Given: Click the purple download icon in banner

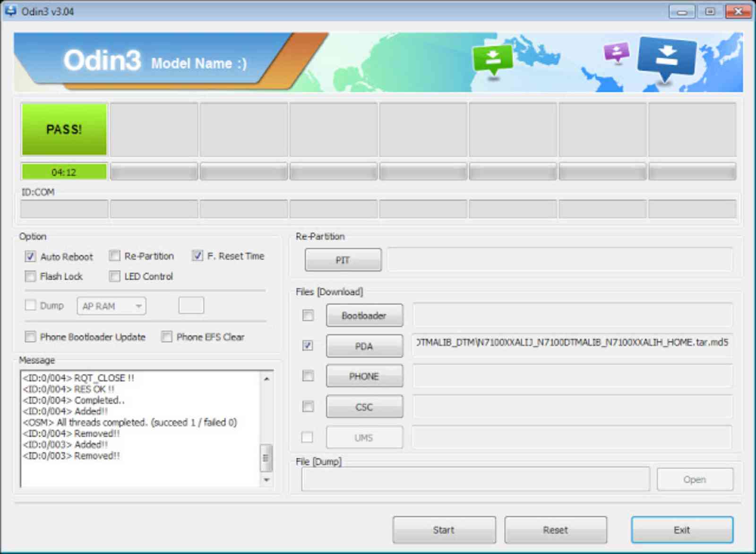Looking at the screenshot, I should pyautogui.click(x=617, y=53).
